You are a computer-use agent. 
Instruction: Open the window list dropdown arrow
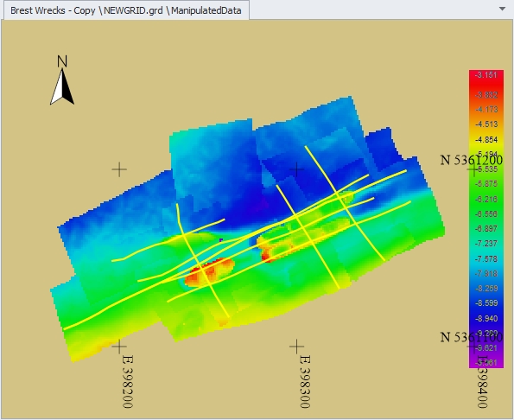pyautogui.click(x=502, y=9)
